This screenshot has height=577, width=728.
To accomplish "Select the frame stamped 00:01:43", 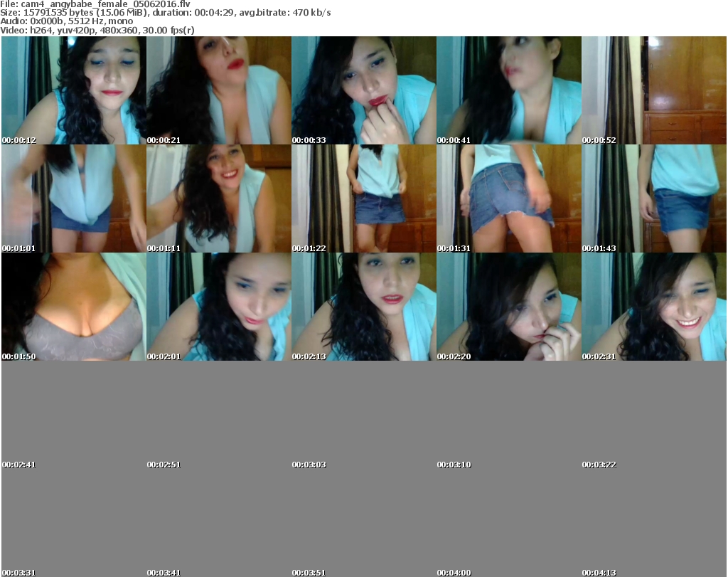I will pos(654,198).
